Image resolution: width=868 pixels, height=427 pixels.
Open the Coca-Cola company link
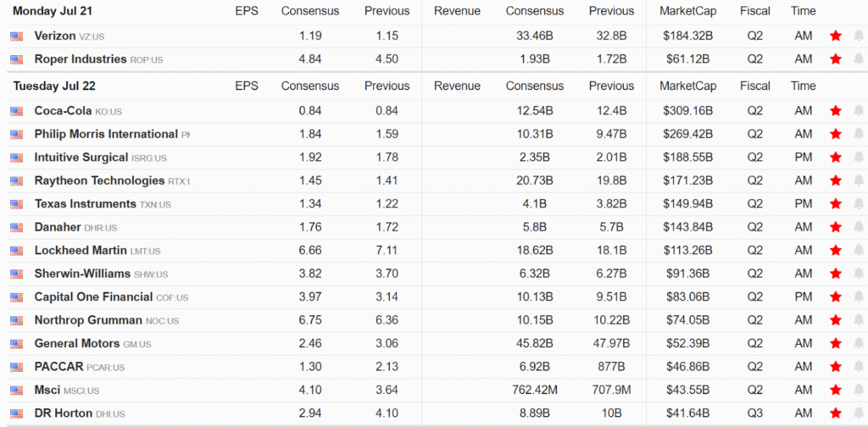coord(63,111)
